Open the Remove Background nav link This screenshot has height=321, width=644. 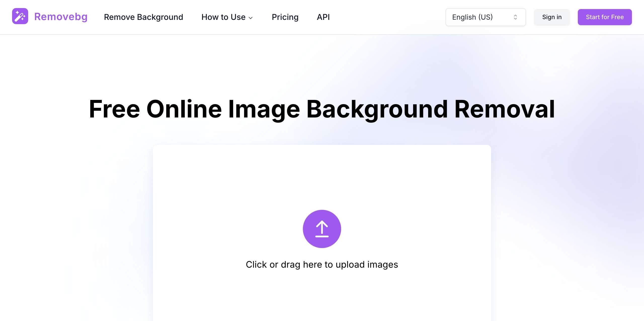point(143,17)
